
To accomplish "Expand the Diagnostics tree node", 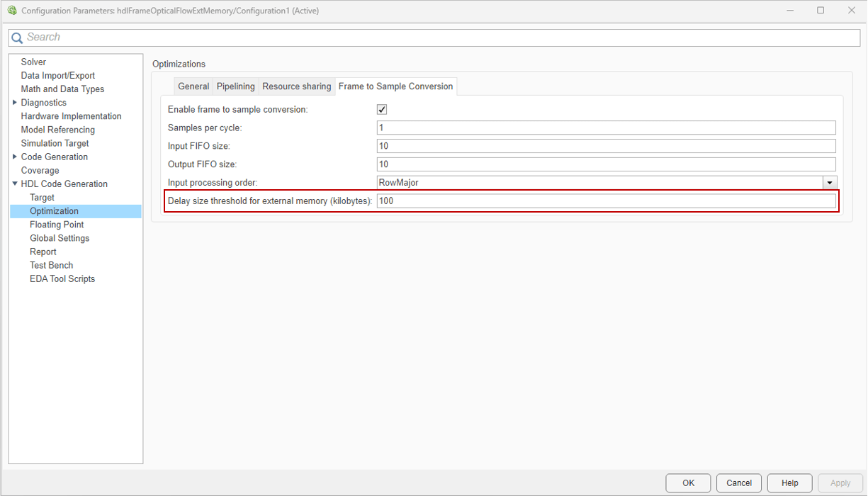I will [x=15, y=103].
